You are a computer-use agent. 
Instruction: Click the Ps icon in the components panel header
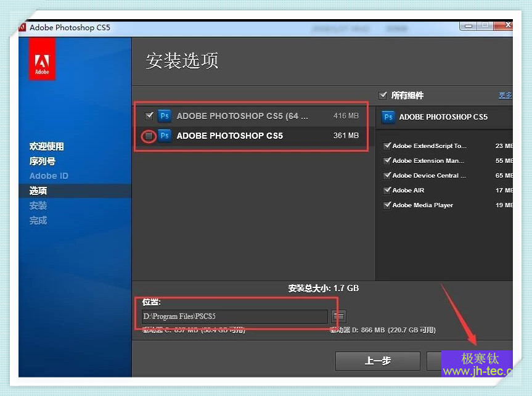388,117
